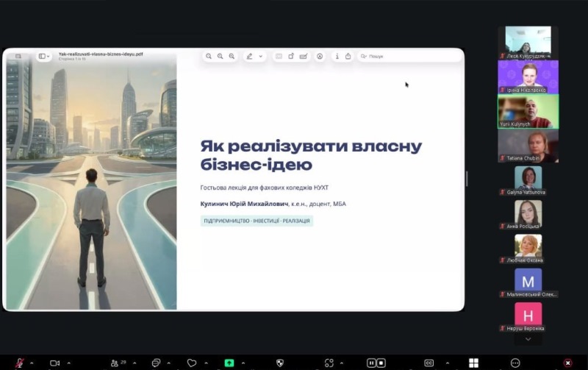Image resolution: width=588 pixels, height=370 pixels.
Task: Open the Chat panel icon
Action: coord(156,363)
